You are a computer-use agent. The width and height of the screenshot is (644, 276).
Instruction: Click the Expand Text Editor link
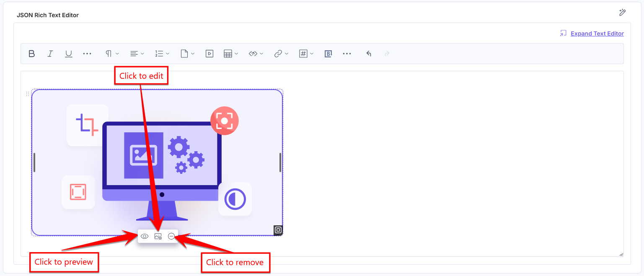pos(597,34)
